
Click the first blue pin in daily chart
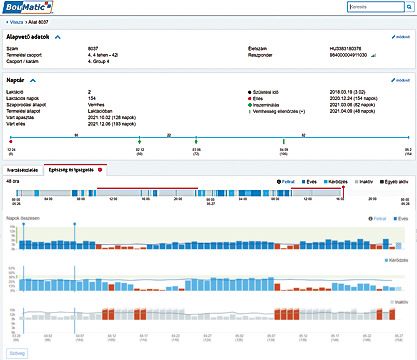tap(23, 224)
